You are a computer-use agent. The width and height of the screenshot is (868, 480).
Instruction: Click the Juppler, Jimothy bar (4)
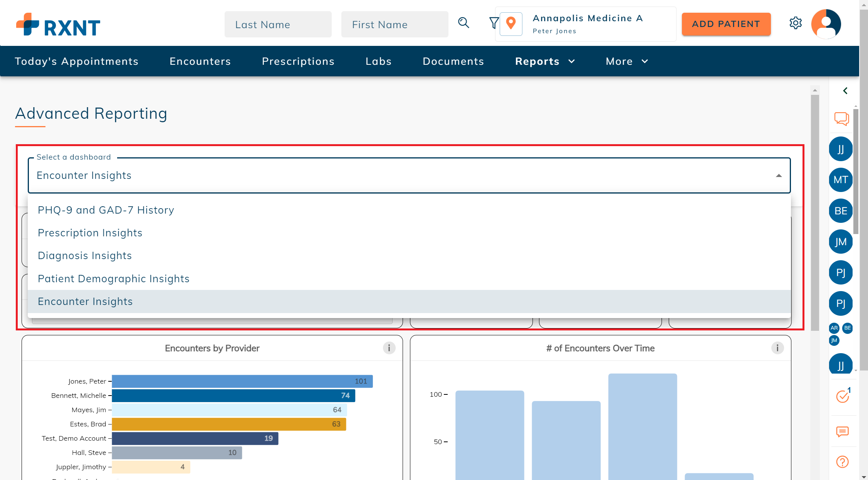151,467
